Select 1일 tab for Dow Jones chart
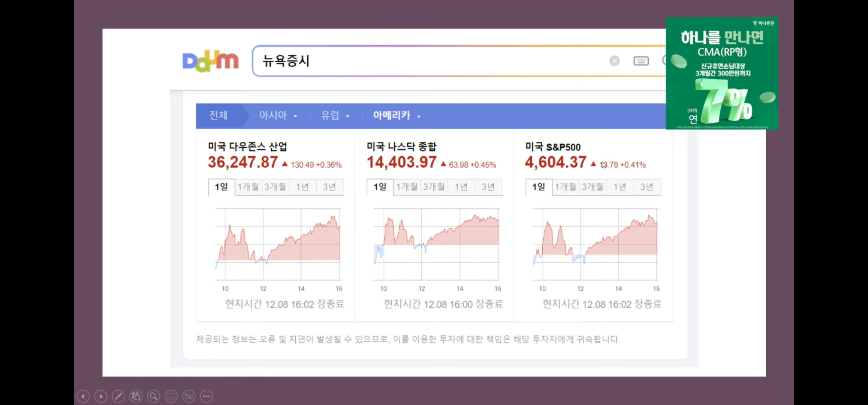The height and width of the screenshot is (405, 868). 221,187
